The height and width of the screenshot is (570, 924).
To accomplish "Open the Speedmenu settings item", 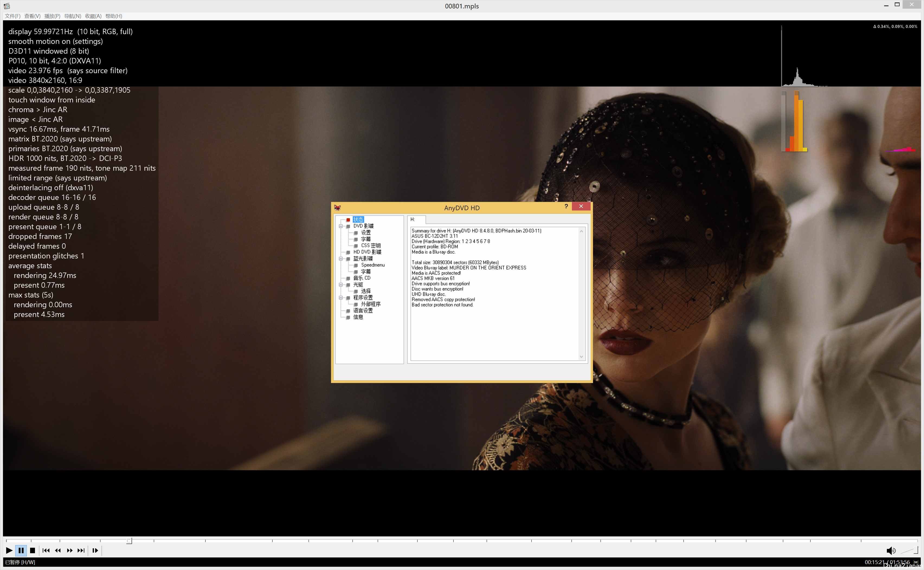I will point(373,265).
